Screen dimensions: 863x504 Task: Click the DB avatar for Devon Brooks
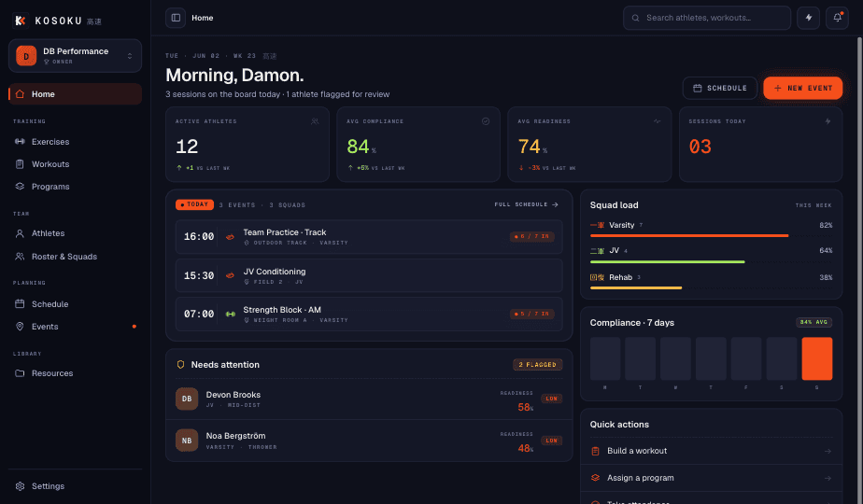[187, 399]
